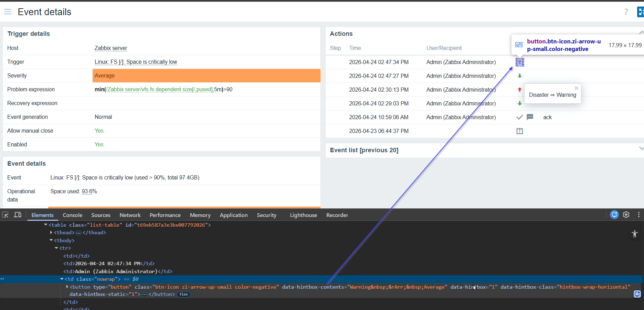The width and height of the screenshot is (644, 310).
Task: Open the hamburger sidebar menu
Action: pyautogui.click(x=8, y=12)
